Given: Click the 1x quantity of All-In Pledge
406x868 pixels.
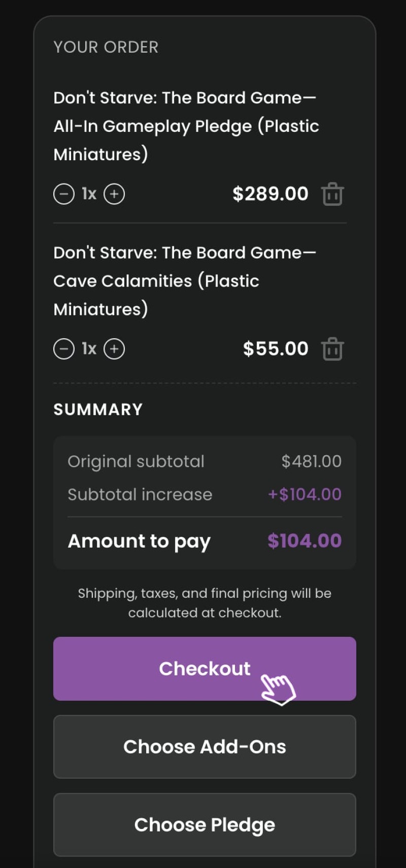Looking at the screenshot, I should coord(89,194).
